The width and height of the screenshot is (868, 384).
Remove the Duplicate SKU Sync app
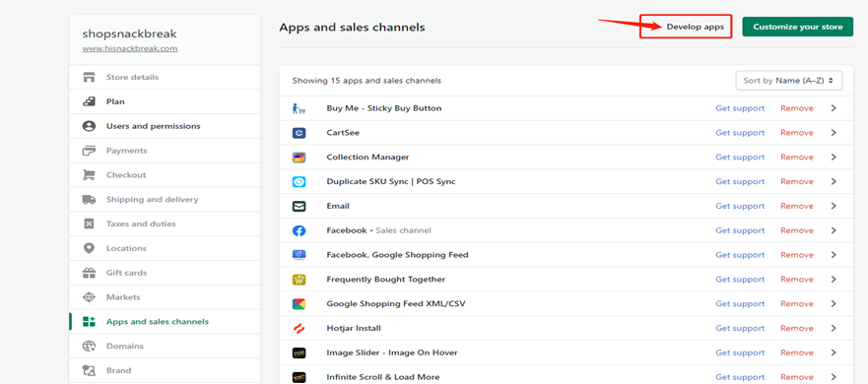tap(797, 181)
